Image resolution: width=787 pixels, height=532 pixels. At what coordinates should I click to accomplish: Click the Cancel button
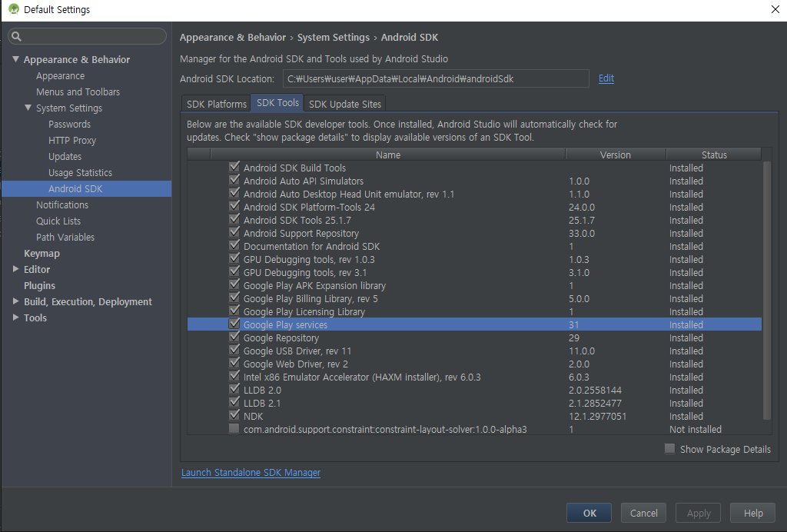[643, 513]
